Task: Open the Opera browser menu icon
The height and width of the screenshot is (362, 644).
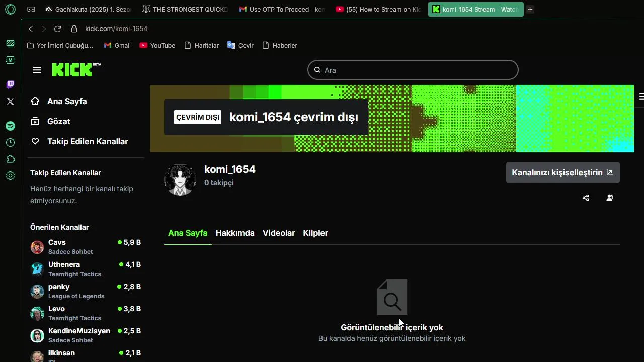Action: point(10,9)
